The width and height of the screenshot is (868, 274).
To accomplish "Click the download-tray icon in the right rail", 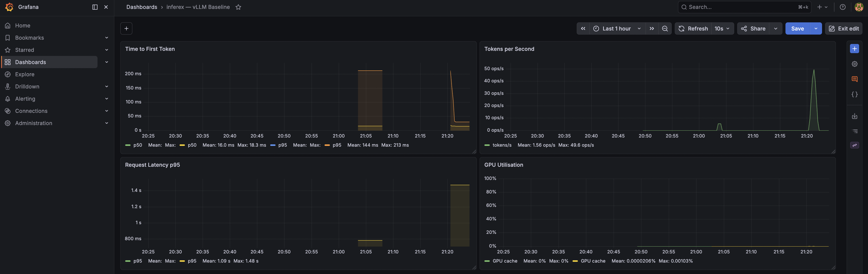I will [x=855, y=116].
